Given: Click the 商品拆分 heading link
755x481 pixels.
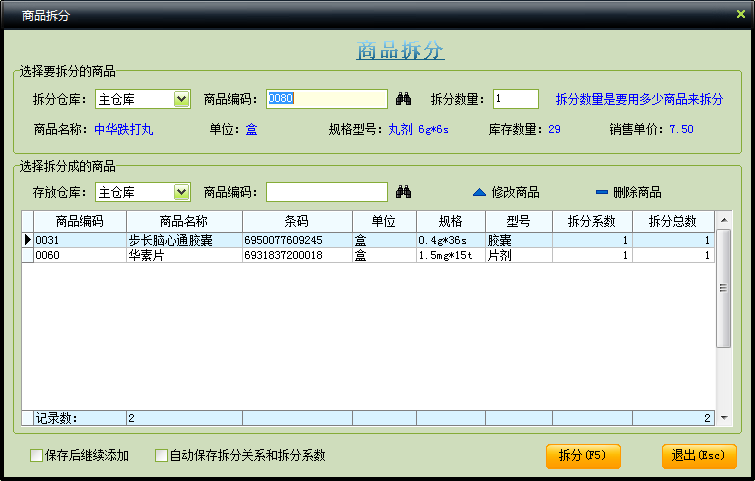Looking at the screenshot, I should coord(400,51).
